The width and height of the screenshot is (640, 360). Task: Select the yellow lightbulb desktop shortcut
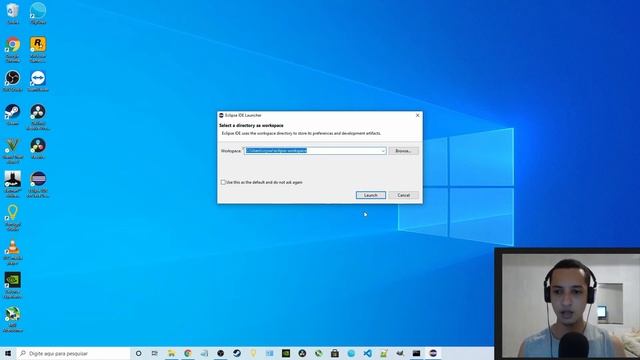[13, 218]
